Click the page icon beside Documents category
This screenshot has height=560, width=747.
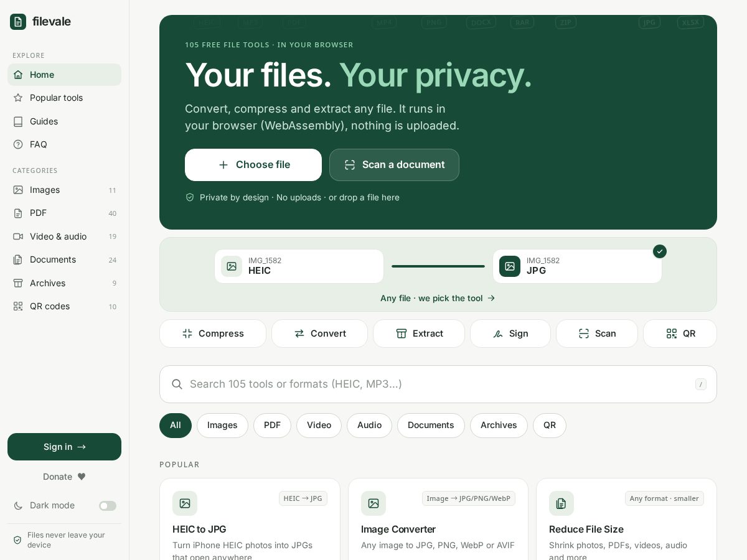click(x=18, y=259)
